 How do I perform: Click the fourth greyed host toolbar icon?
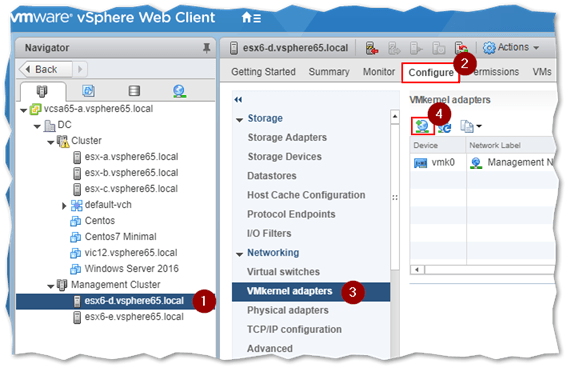(x=439, y=48)
